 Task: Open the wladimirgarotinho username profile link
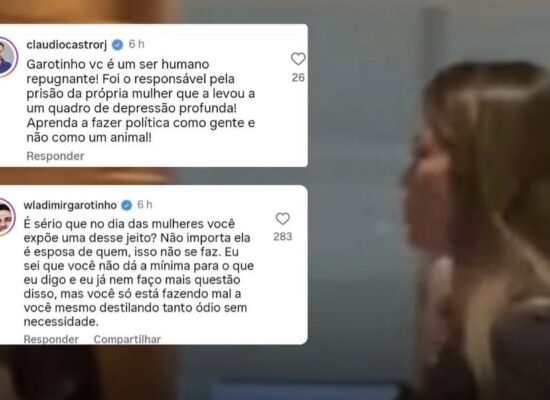[x=70, y=205]
